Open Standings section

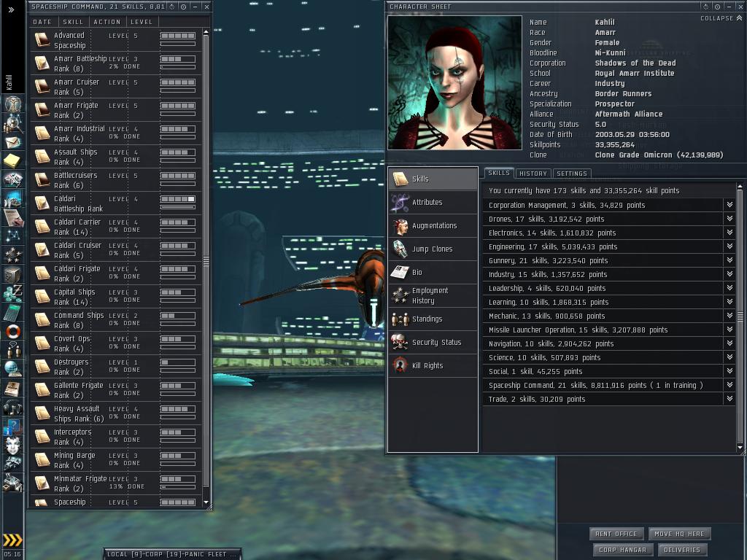tap(433, 319)
